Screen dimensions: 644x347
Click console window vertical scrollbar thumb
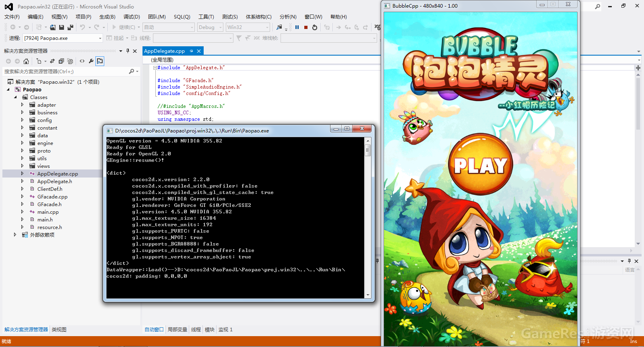pyautogui.click(x=367, y=151)
